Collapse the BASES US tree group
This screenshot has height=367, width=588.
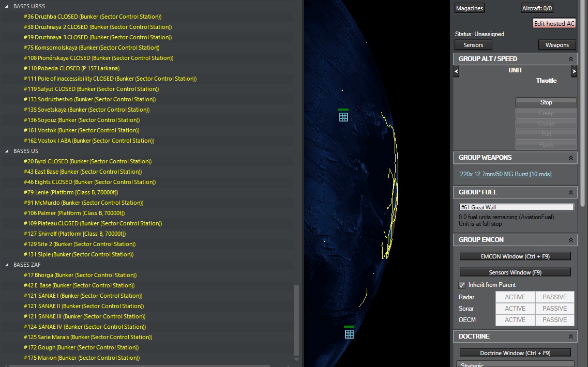(7, 151)
